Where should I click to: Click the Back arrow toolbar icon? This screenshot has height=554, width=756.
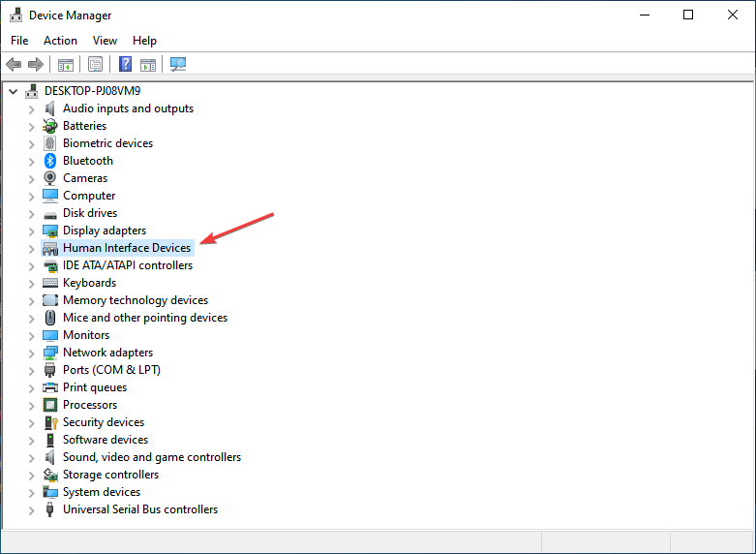14,64
